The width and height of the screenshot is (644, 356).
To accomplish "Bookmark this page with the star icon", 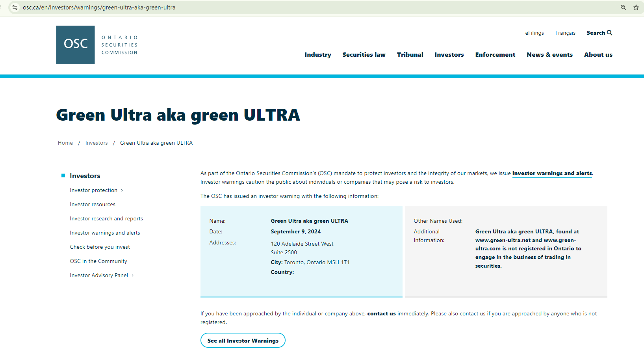I will click(x=636, y=7).
